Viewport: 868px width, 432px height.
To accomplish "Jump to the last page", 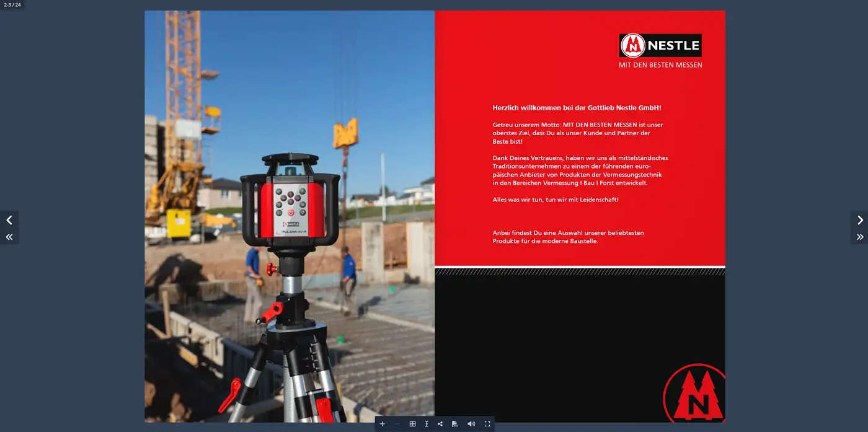I will (859, 237).
